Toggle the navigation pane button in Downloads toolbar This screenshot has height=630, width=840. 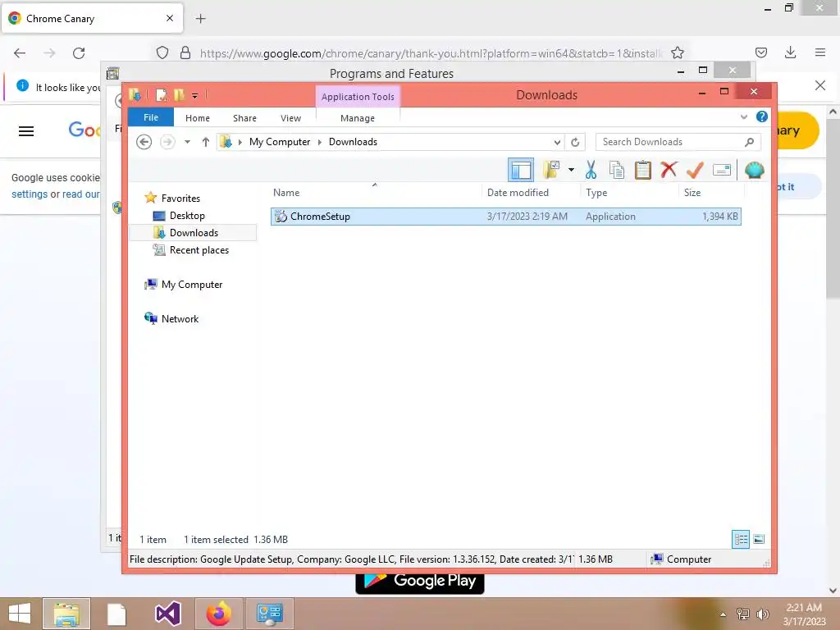point(520,171)
